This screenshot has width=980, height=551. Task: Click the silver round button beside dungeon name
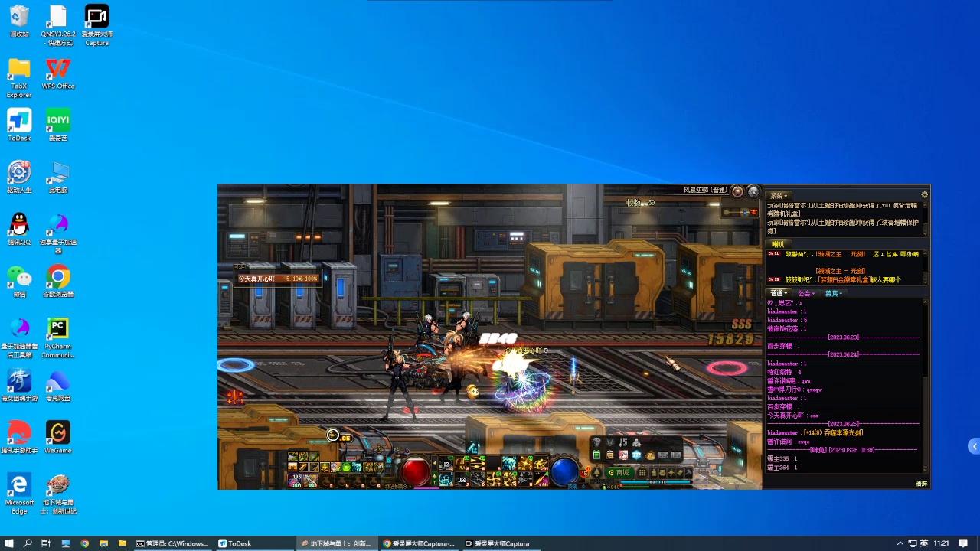click(x=753, y=191)
